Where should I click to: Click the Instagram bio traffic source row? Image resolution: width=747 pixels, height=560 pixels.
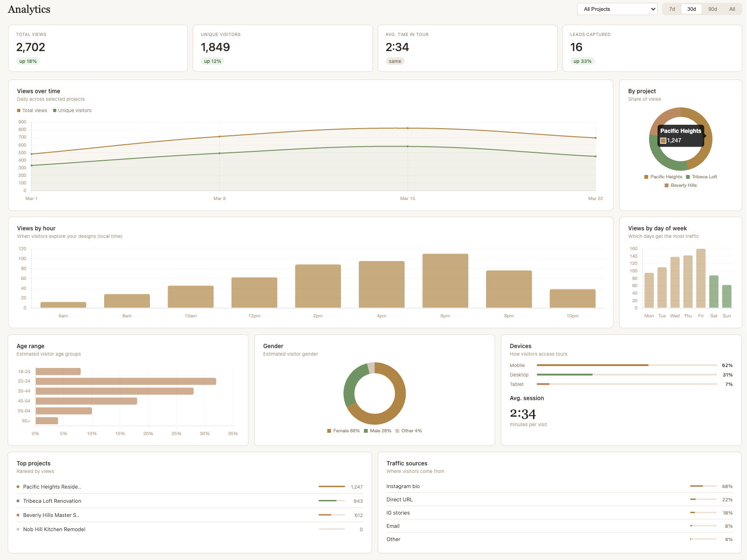coord(560,486)
